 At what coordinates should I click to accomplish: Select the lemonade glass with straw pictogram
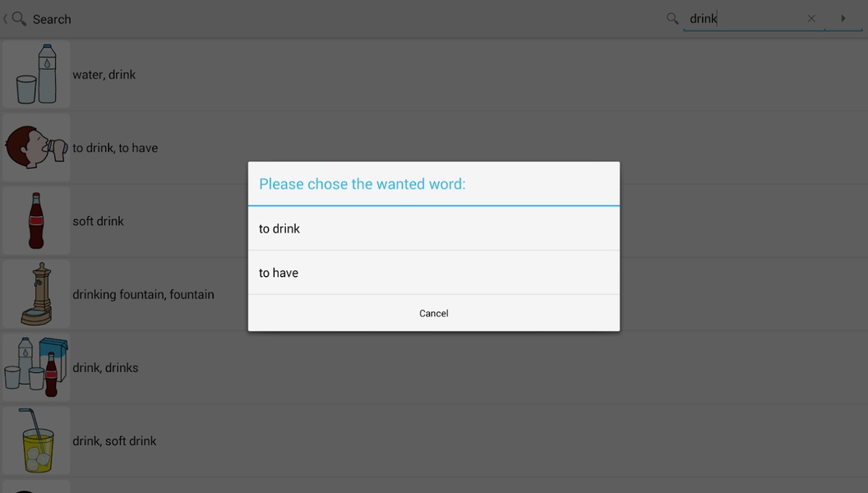[36, 440]
